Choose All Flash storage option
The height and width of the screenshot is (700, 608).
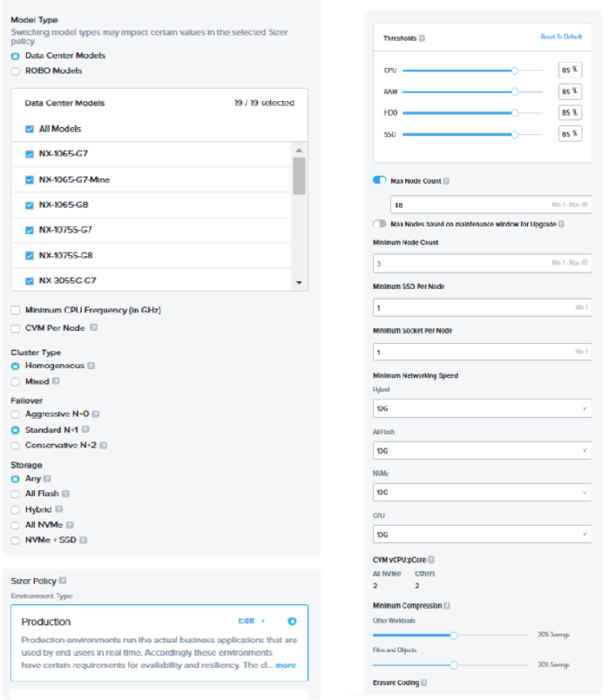[x=16, y=495]
